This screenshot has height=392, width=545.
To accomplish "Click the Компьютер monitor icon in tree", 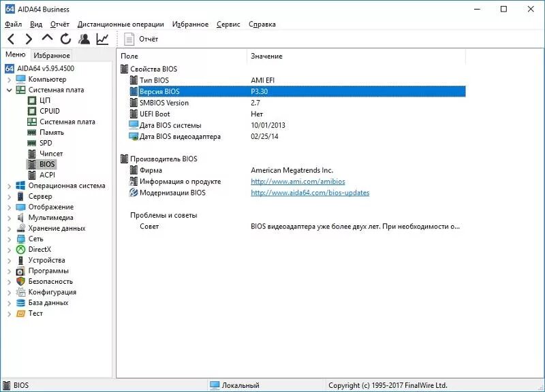I will [x=20, y=79].
